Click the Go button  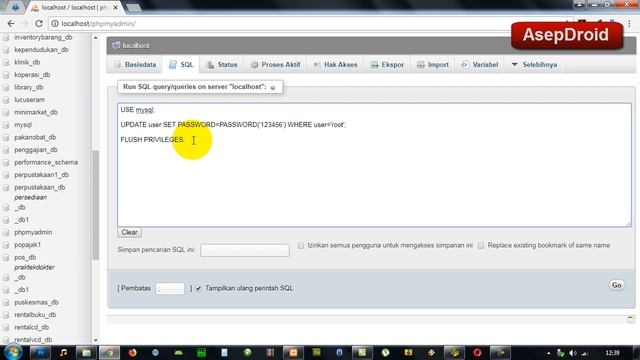[616, 285]
